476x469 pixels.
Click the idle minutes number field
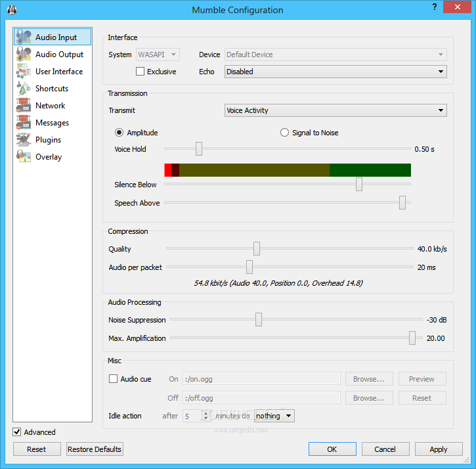tap(192, 416)
